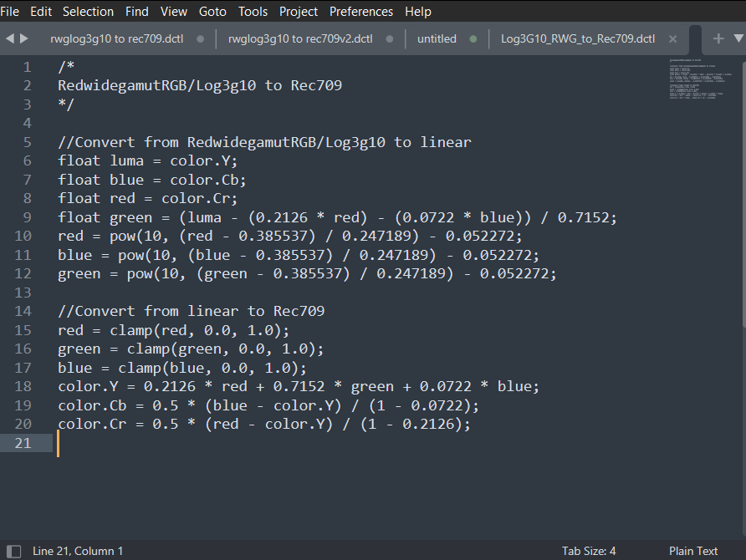Open the Selection menu

point(88,12)
